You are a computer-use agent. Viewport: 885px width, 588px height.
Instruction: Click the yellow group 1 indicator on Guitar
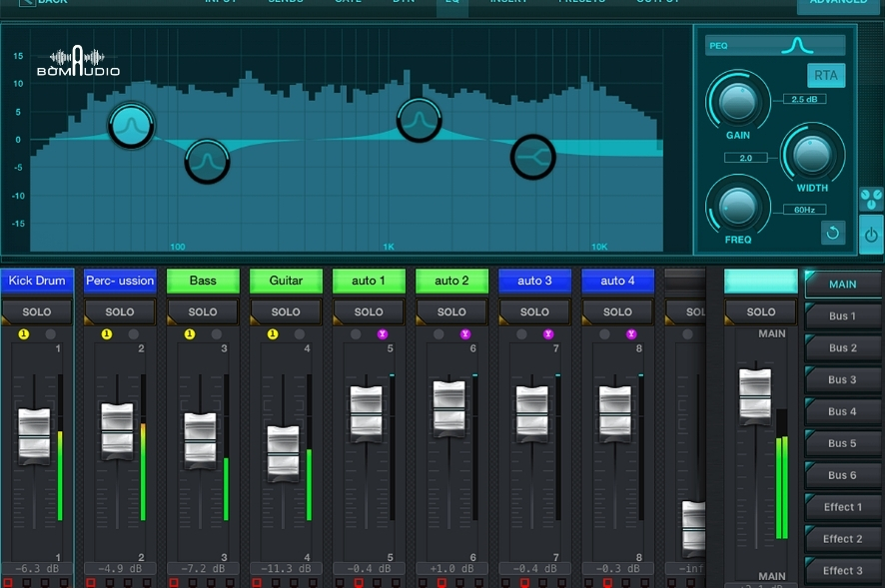pyautogui.click(x=273, y=334)
